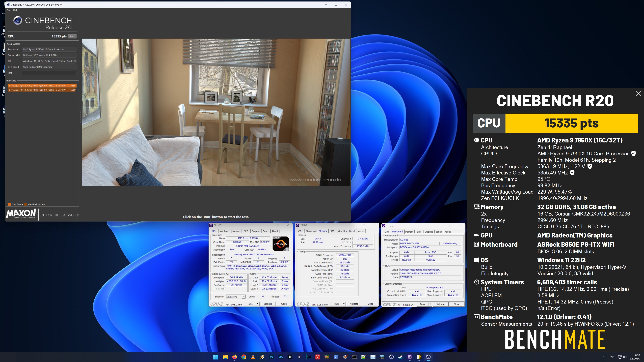Select ranking entry scoring 15059
Image resolution: width=644 pixels, height=362 pixels.
tap(42, 90)
